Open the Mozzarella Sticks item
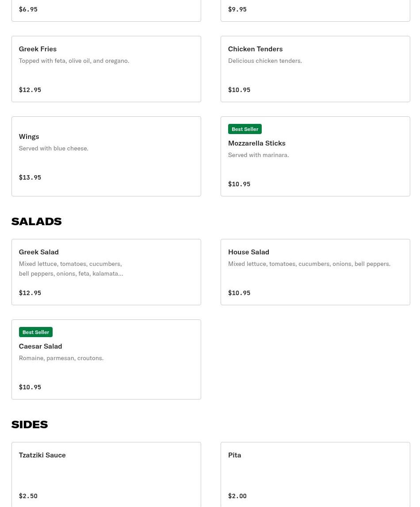 pyautogui.click(x=315, y=156)
